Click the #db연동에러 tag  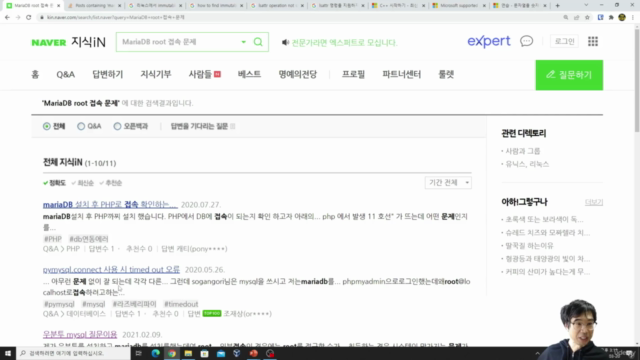(89, 239)
